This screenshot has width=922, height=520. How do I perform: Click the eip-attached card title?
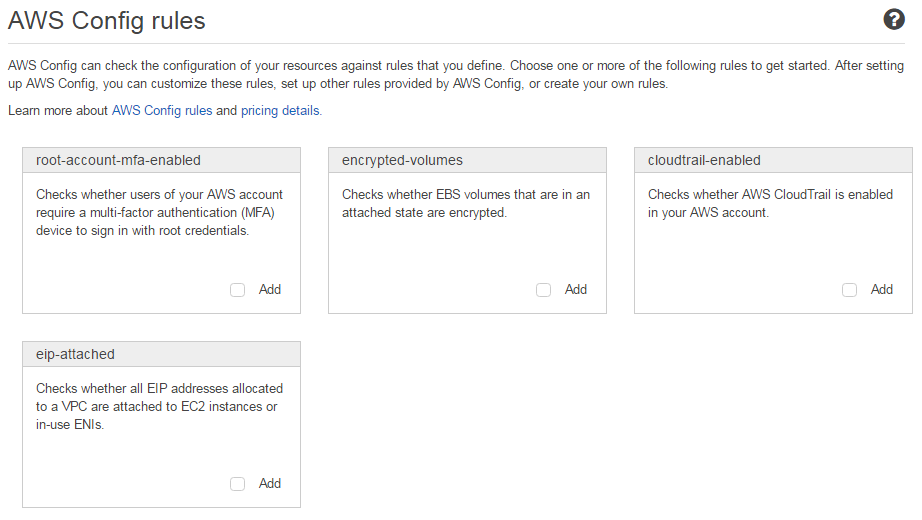click(75, 354)
